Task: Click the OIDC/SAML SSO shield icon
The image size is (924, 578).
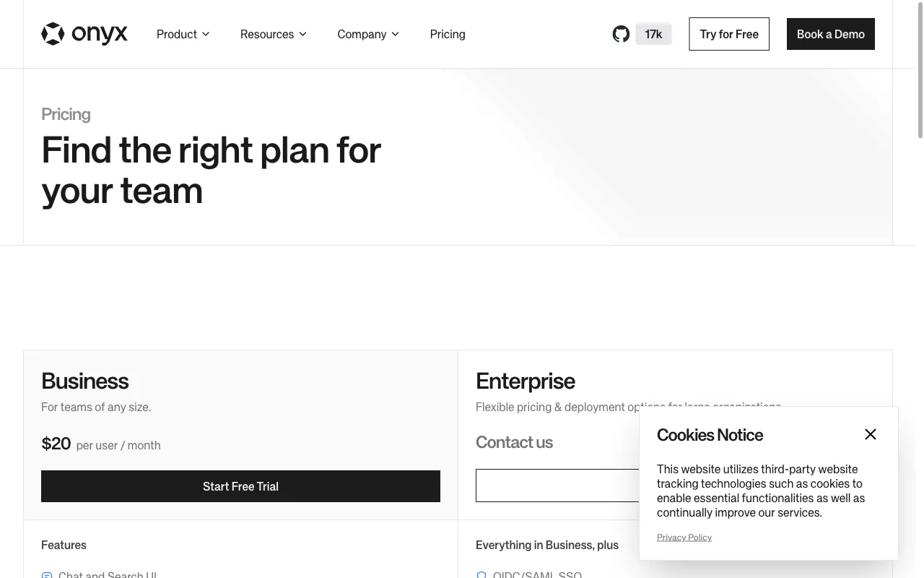Action: click(481, 575)
